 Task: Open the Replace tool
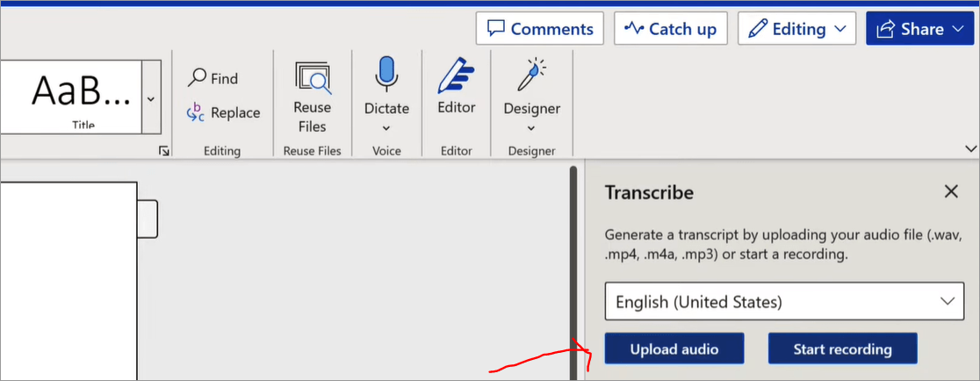(x=223, y=112)
